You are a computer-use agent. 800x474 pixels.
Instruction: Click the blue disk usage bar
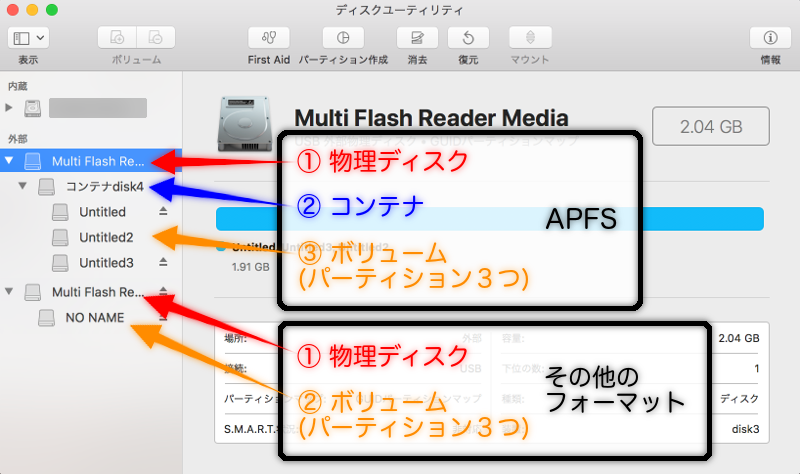pyautogui.click(x=490, y=219)
